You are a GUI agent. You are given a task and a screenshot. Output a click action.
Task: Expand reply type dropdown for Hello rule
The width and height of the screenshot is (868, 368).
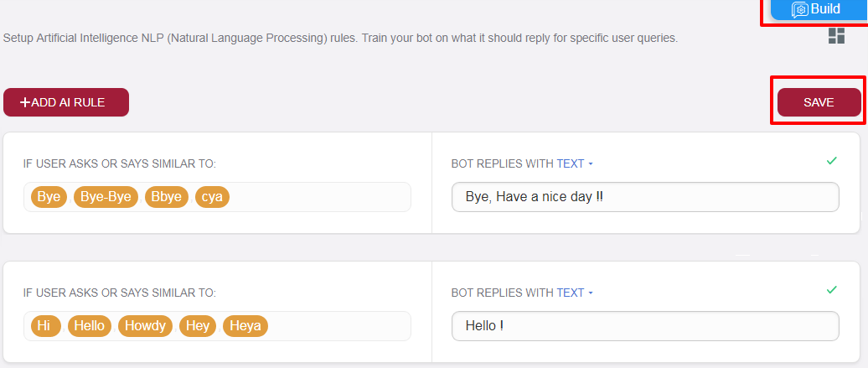[575, 293]
